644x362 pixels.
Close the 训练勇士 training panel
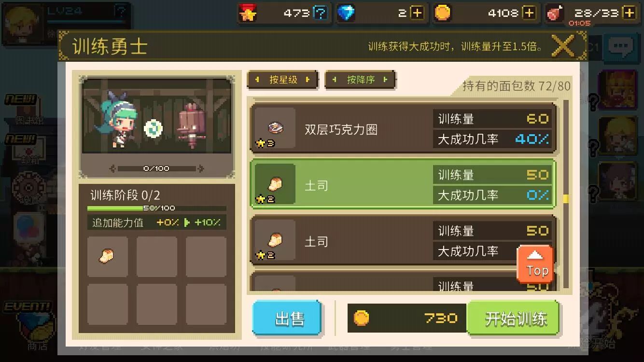[563, 46]
